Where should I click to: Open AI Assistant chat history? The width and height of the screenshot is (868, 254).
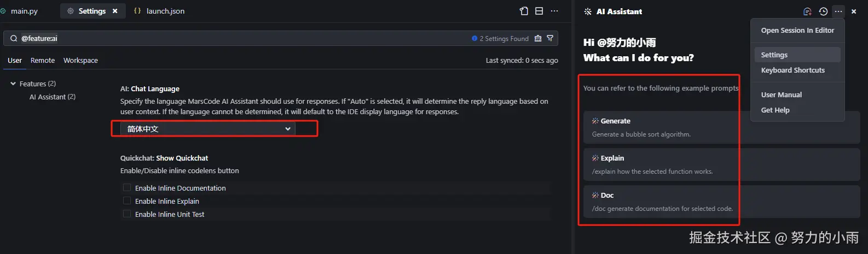point(823,11)
